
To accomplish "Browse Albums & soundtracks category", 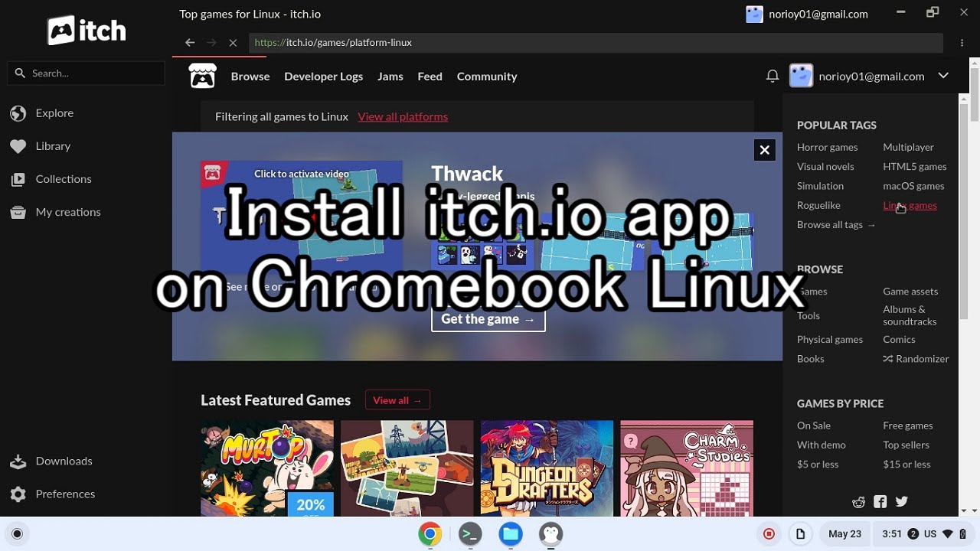I will tap(910, 315).
